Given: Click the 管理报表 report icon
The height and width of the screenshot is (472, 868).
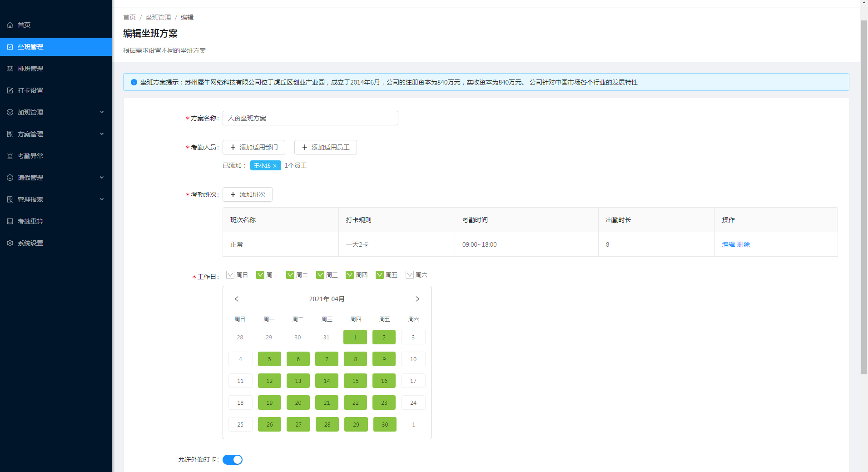Looking at the screenshot, I should tap(10, 199).
